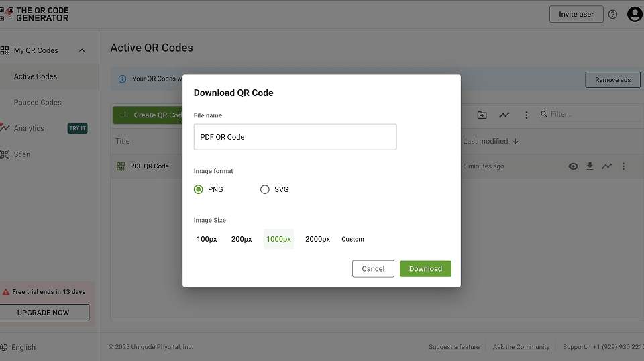Open the Invite user button

pos(576,14)
